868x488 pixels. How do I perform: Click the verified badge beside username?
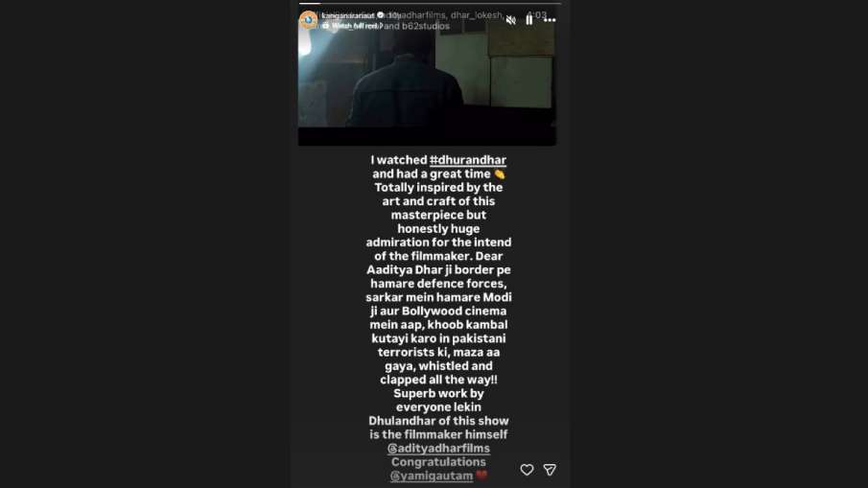[380, 15]
